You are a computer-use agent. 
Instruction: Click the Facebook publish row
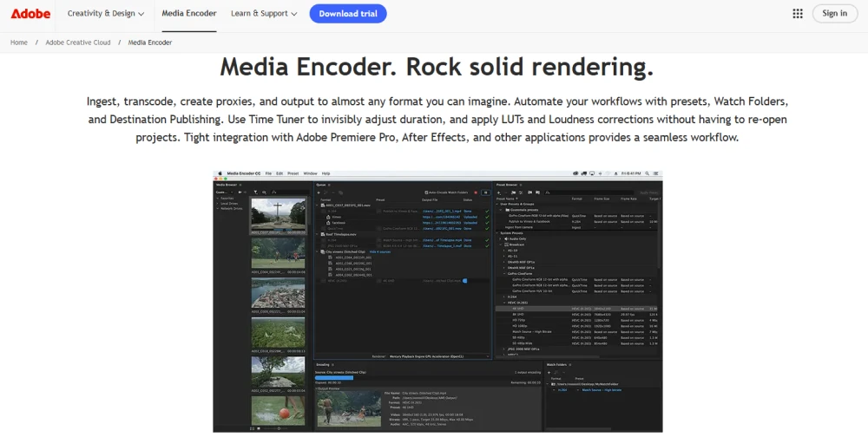403,223
